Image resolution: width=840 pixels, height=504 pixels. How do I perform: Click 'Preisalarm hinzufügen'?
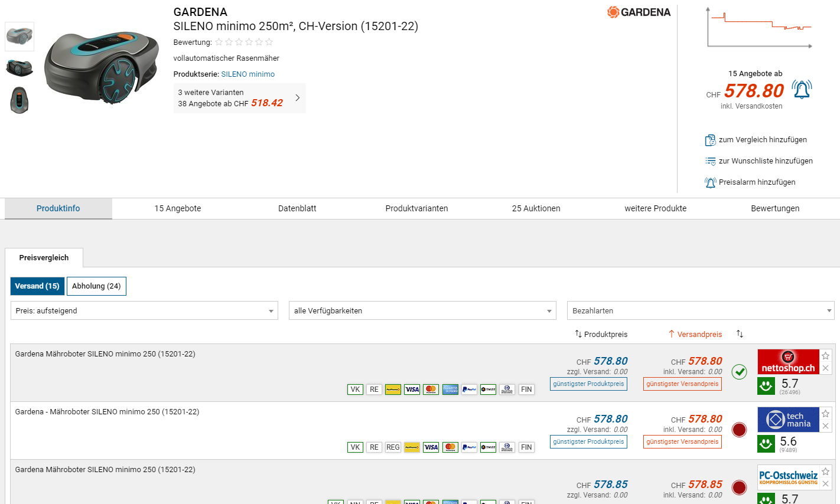pos(757,182)
